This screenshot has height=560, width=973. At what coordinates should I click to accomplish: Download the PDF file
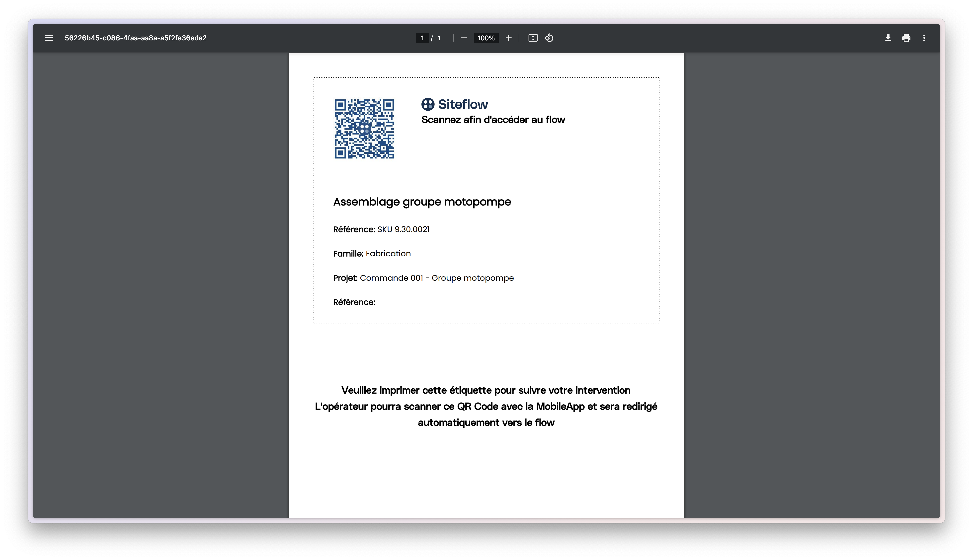pyautogui.click(x=888, y=38)
